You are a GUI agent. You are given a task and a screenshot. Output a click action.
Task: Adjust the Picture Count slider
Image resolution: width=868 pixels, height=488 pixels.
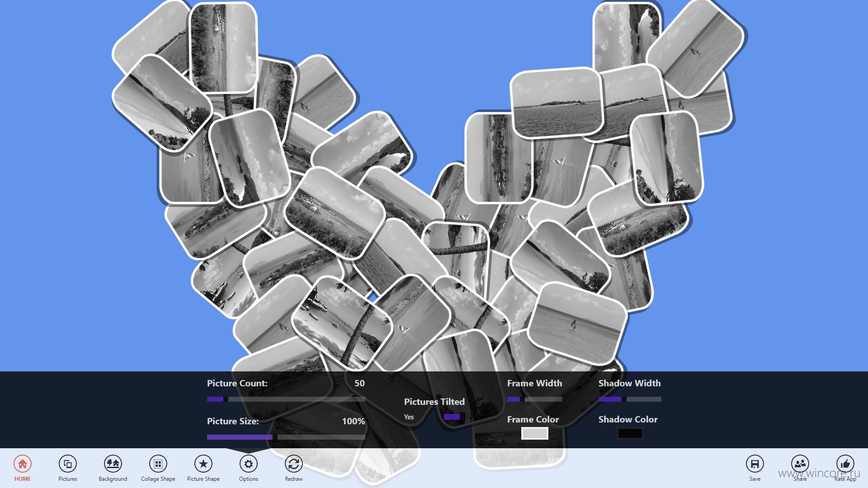(286, 399)
